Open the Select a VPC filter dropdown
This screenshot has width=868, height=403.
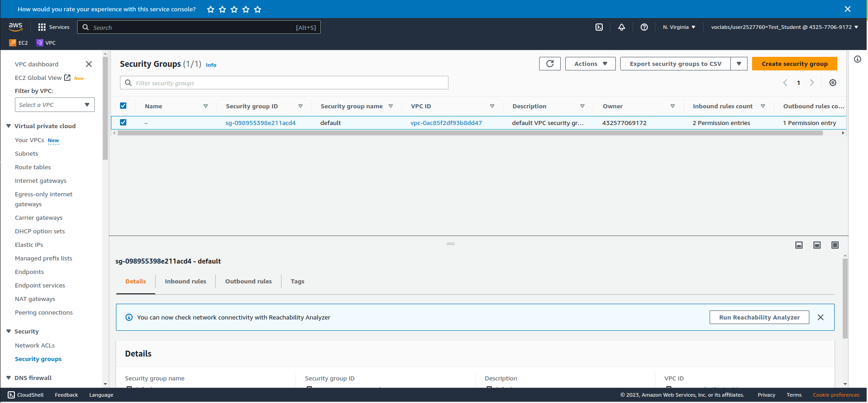point(55,105)
